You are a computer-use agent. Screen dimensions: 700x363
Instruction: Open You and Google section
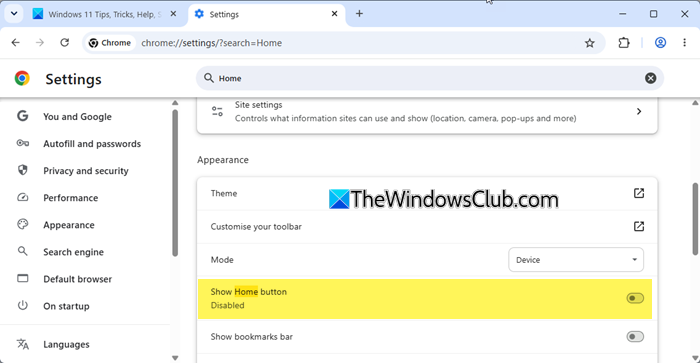[x=77, y=117]
